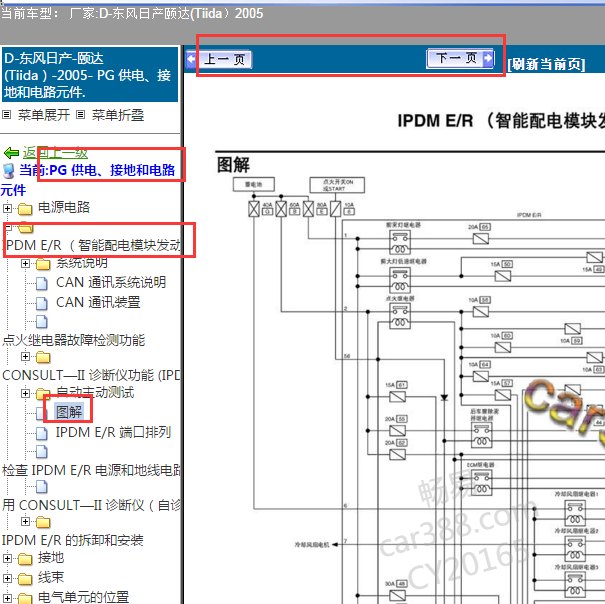Click page icon beside CAN 通讯装置

point(42,303)
